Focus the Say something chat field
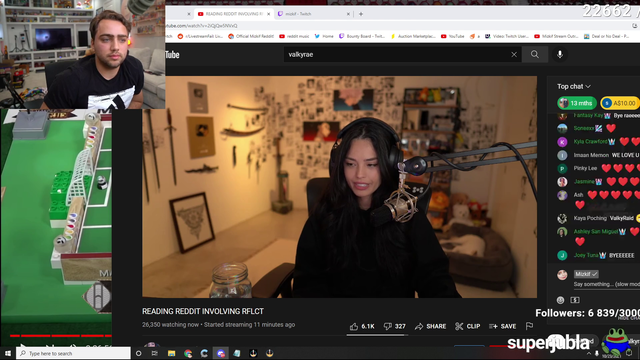Viewport: 640px width, 360px height. (606, 284)
